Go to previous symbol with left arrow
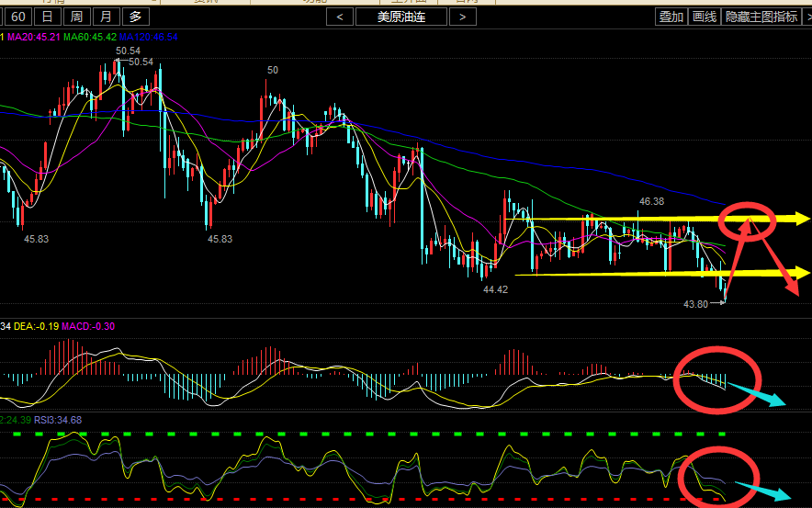Screen dimensions: 812x508 coord(340,17)
